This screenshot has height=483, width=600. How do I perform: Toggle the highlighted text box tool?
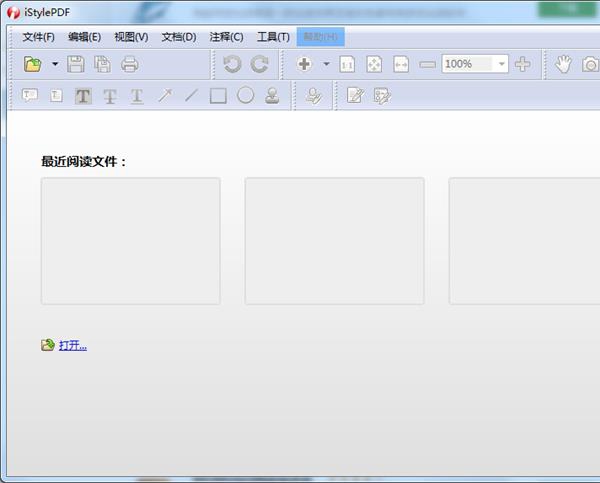[83, 96]
